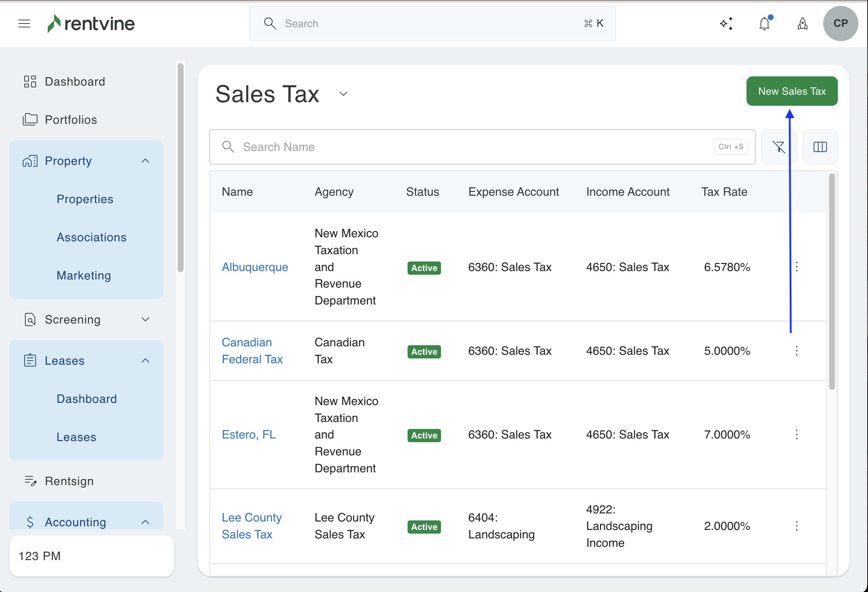
Task: Go to Portfolios in sidebar
Action: [x=70, y=120]
